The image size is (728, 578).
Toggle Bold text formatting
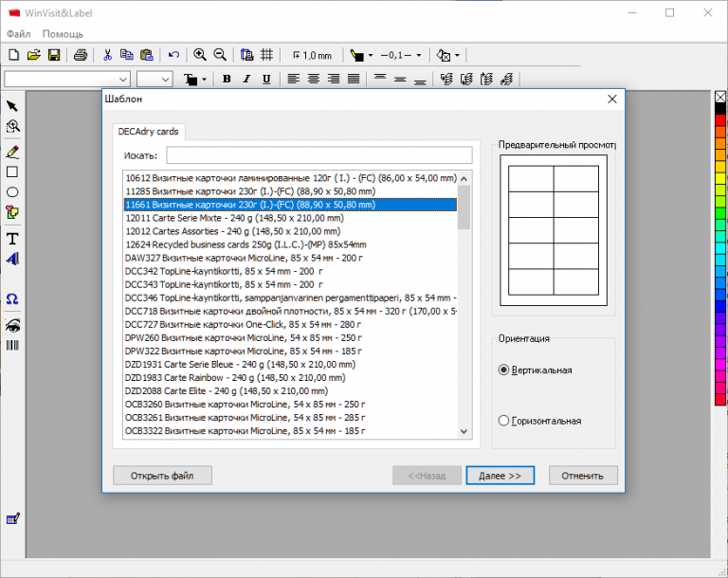pyautogui.click(x=227, y=79)
